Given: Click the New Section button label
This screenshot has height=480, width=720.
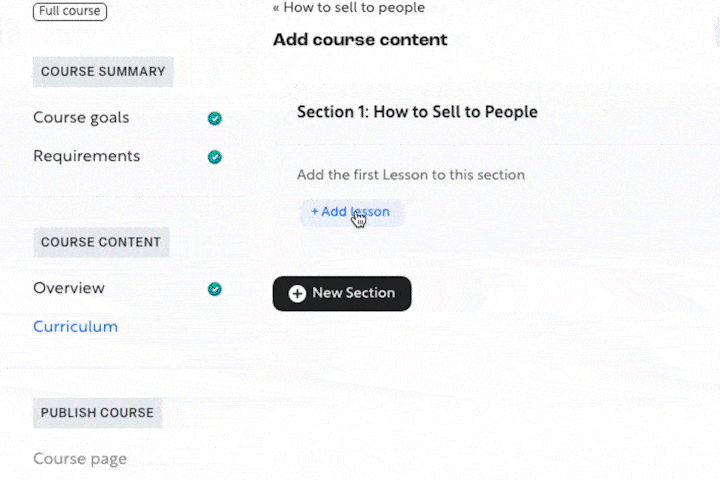Looking at the screenshot, I should (x=353, y=294).
